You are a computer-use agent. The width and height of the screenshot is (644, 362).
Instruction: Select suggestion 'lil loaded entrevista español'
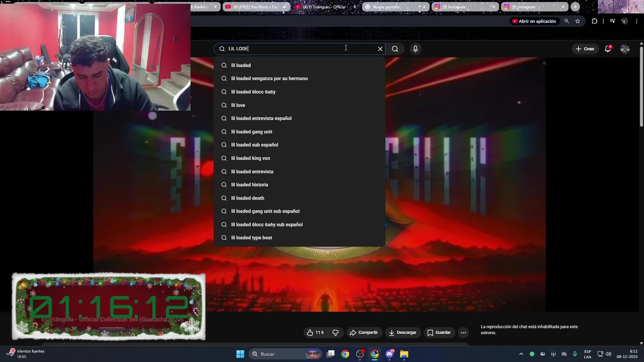point(300,118)
